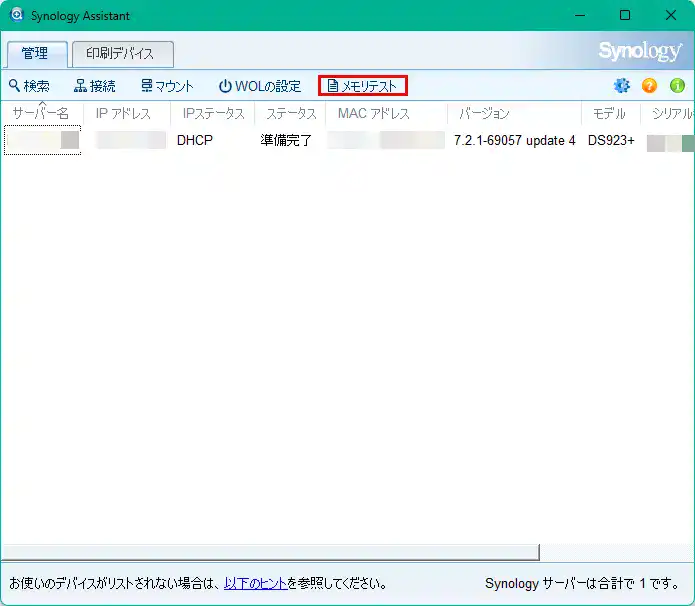Click the 接続 connect toolbar icon
This screenshot has height=606, width=695.
(x=81, y=86)
